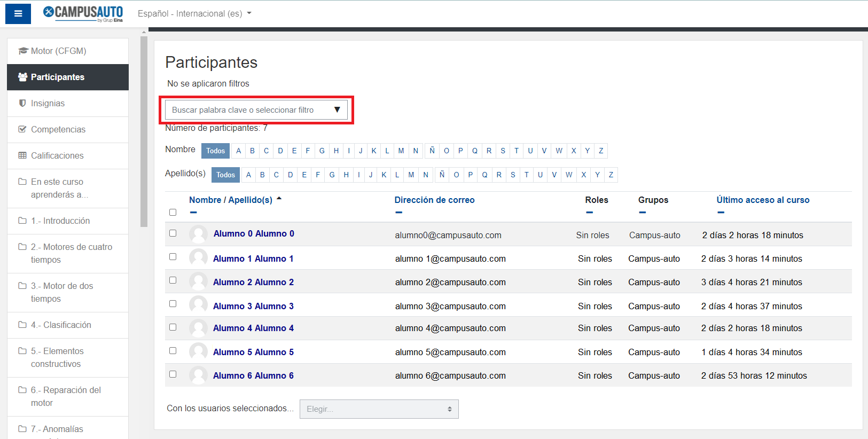Filter Nombre by letter M
Viewport: 868px width, 439px height.
(x=401, y=151)
